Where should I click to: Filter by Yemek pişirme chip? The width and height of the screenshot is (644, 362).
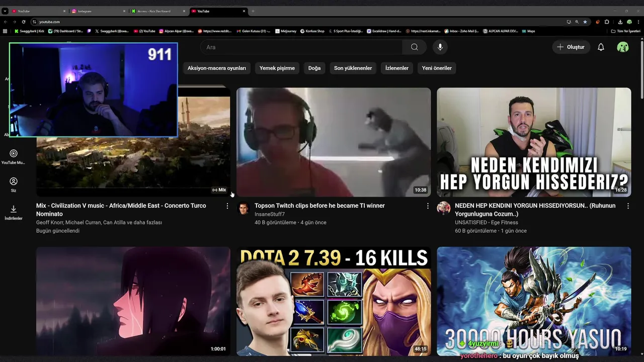[277, 68]
